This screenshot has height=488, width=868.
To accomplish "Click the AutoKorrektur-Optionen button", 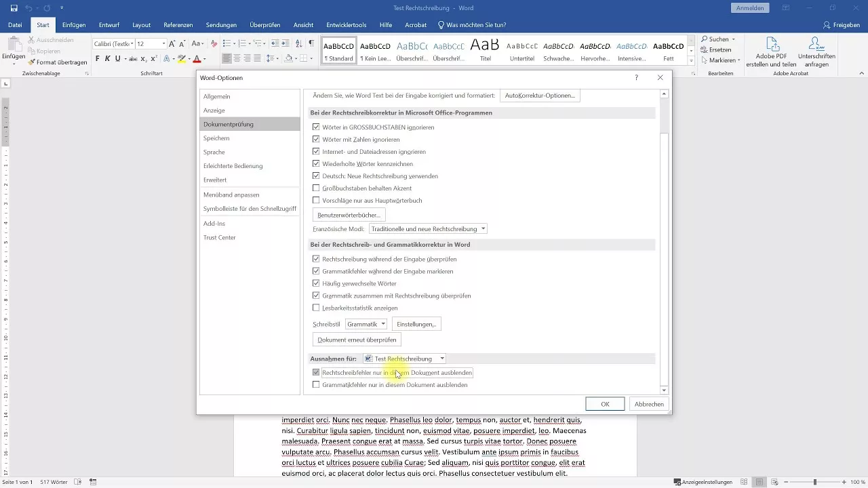I will pos(539,95).
